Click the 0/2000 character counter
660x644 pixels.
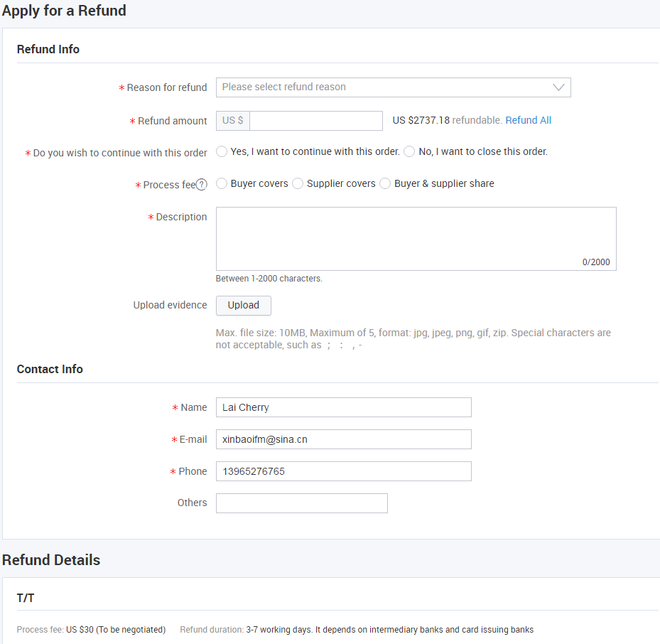click(x=596, y=262)
